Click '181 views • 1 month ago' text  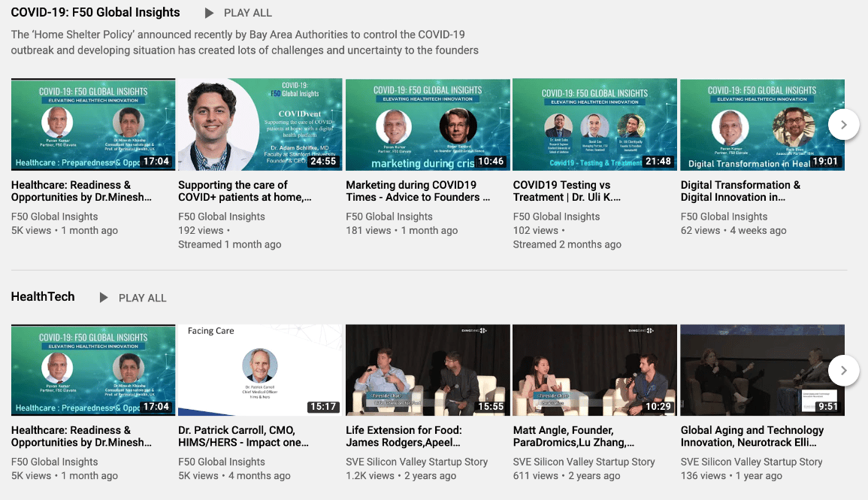(402, 230)
